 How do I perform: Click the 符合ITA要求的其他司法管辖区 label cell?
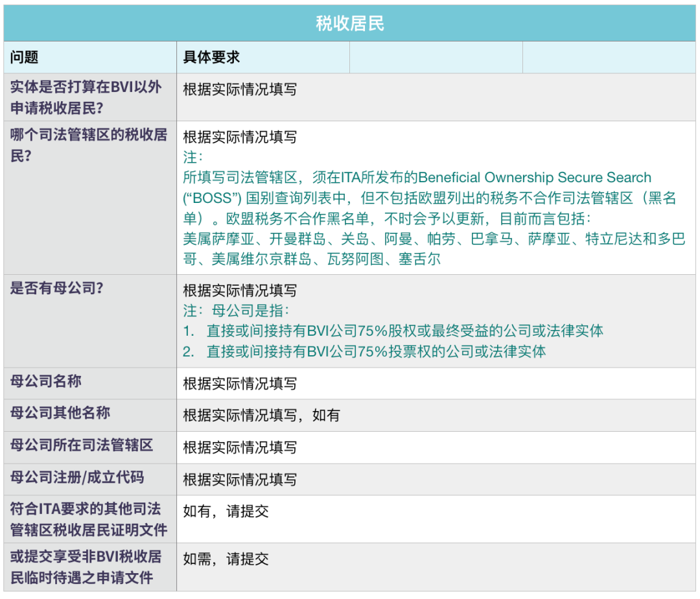coord(89,519)
